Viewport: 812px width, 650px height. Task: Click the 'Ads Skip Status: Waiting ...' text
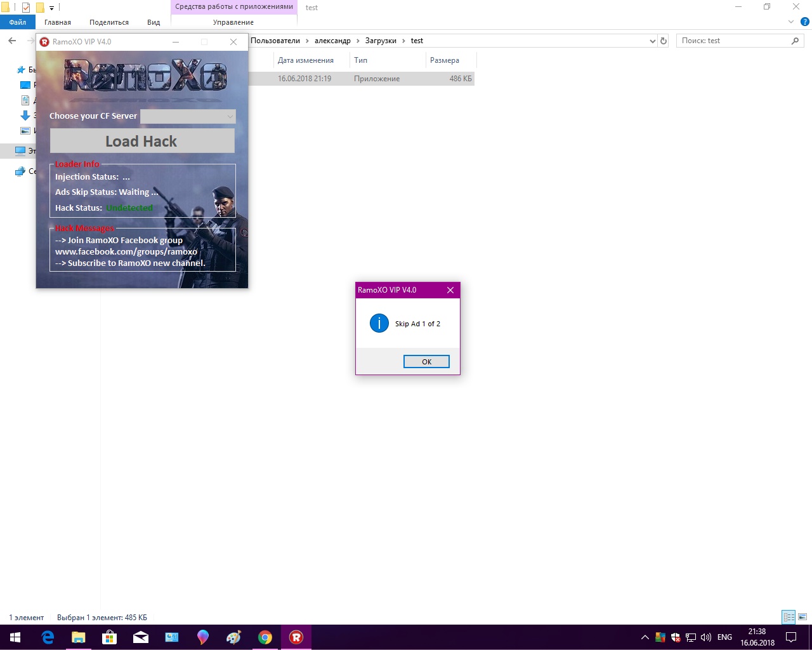click(107, 192)
